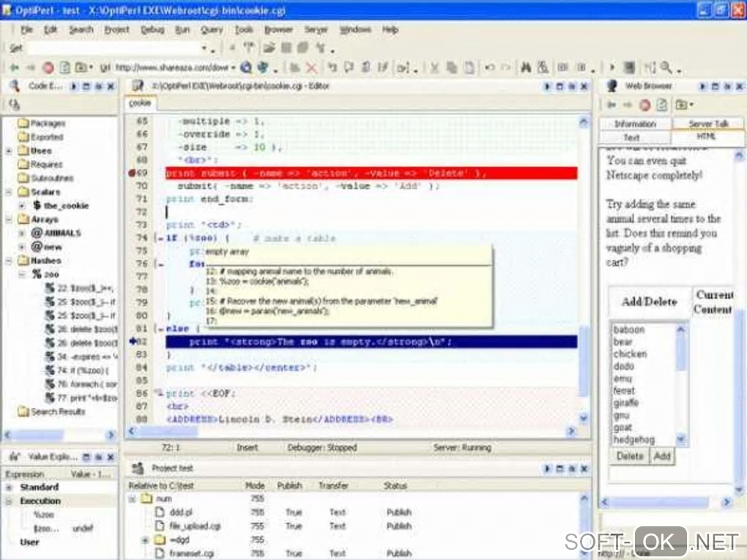Select ddd.pl in project file list
Viewport: 747px width, 560px height.
pos(181,512)
